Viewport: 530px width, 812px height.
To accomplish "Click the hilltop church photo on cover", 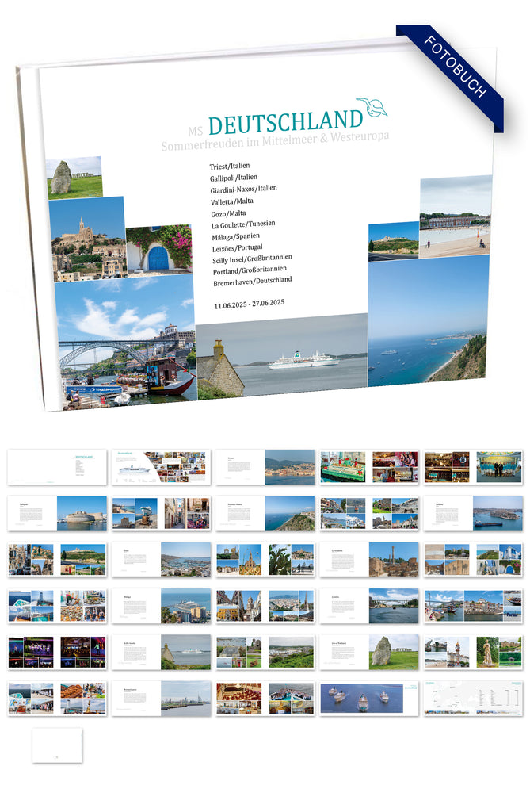I will pos(87,236).
